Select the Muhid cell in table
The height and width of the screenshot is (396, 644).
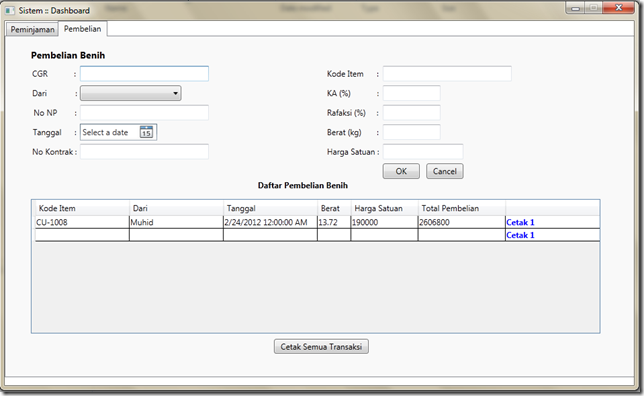(176, 222)
